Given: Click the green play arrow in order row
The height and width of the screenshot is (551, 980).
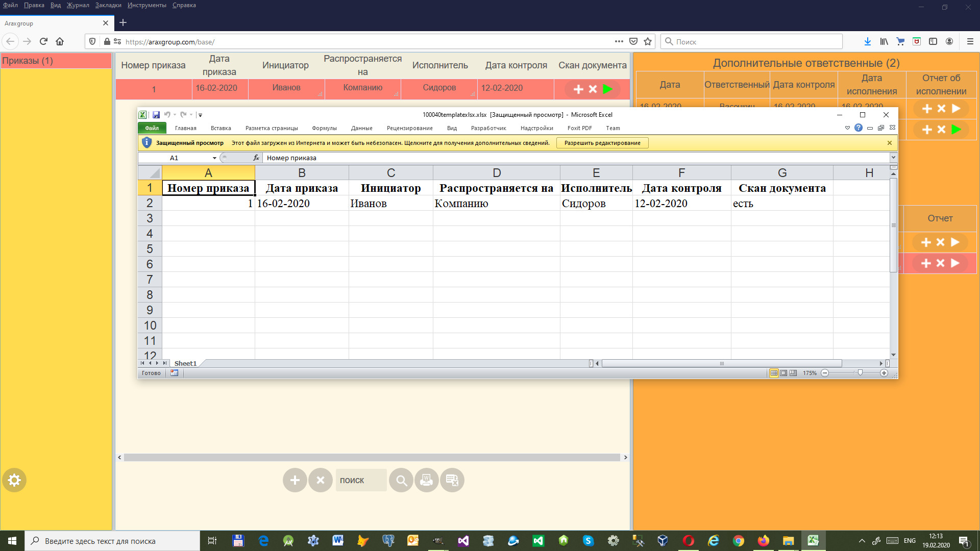Looking at the screenshot, I should coord(607,89).
